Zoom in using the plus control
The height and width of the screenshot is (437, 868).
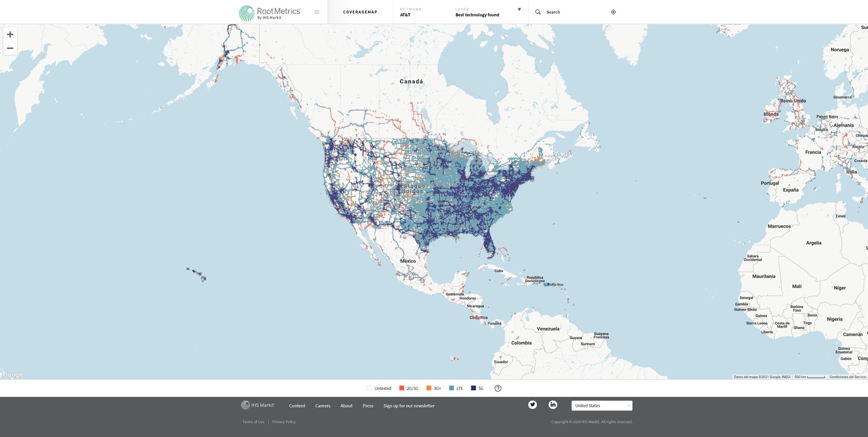pyautogui.click(x=10, y=34)
